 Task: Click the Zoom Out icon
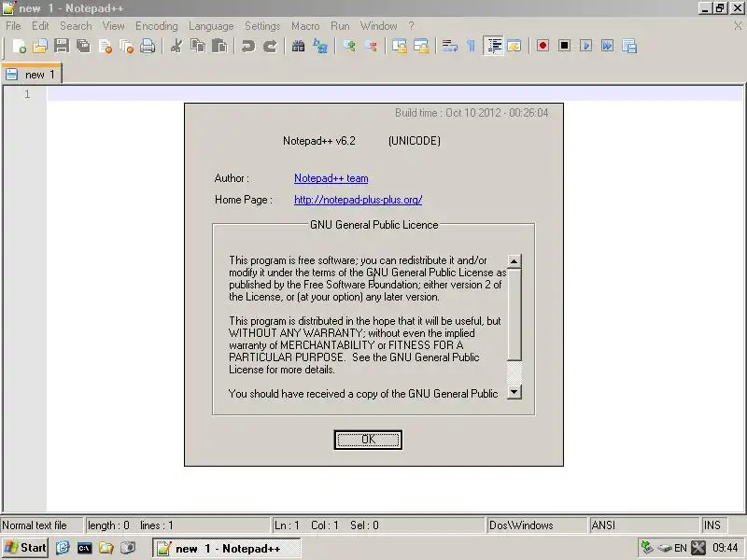coord(371,46)
